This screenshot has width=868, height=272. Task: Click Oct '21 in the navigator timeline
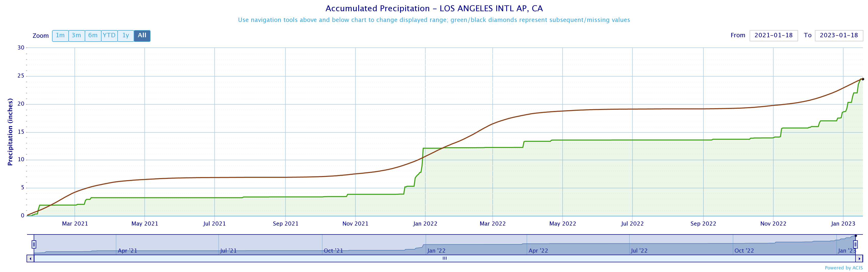[x=333, y=251]
